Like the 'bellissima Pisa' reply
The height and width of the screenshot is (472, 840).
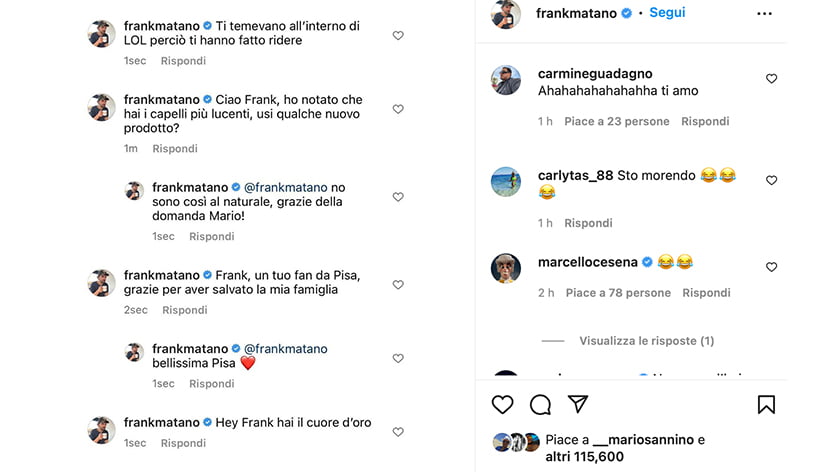[398, 358]
